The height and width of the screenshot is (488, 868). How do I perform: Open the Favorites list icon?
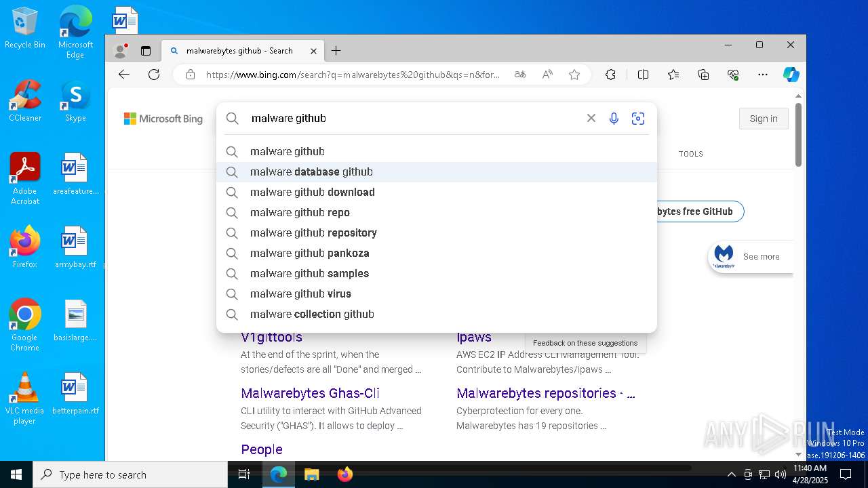point(673,75)
